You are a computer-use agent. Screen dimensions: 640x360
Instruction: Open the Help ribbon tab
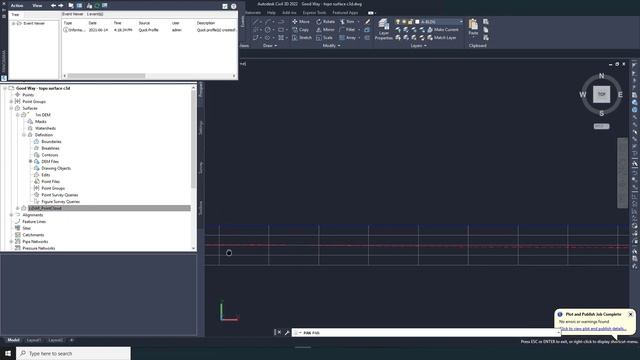tap(271, 13)
